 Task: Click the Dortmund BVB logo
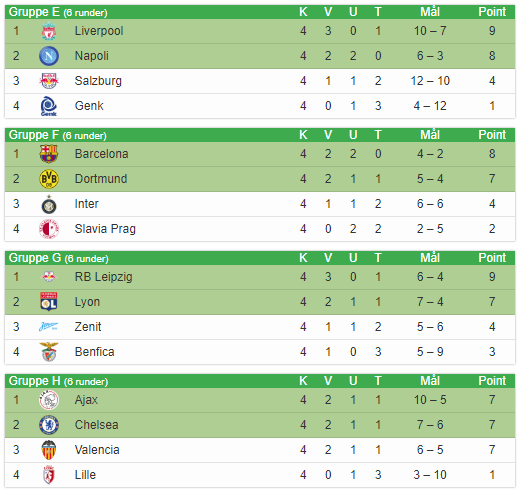pyautogui.click(x=49, y=179)
